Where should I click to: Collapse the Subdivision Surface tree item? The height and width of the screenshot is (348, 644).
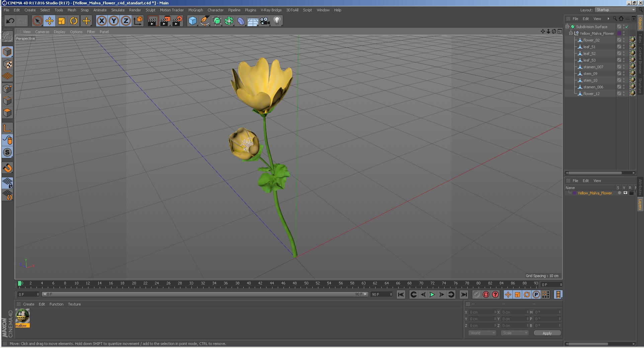pos(567,26)
